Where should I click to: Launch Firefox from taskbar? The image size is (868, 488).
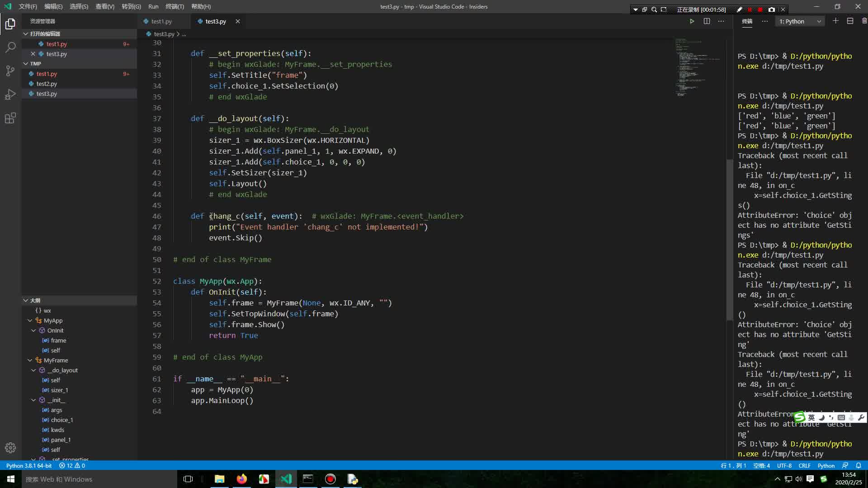coord(242,479)
